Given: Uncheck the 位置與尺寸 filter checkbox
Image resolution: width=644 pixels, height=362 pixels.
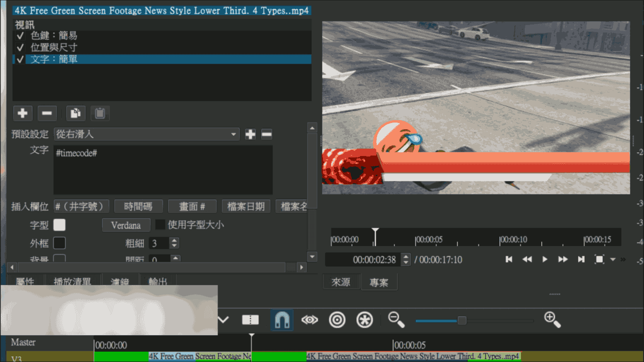Looking at the screenshot, I should [20, 48].
